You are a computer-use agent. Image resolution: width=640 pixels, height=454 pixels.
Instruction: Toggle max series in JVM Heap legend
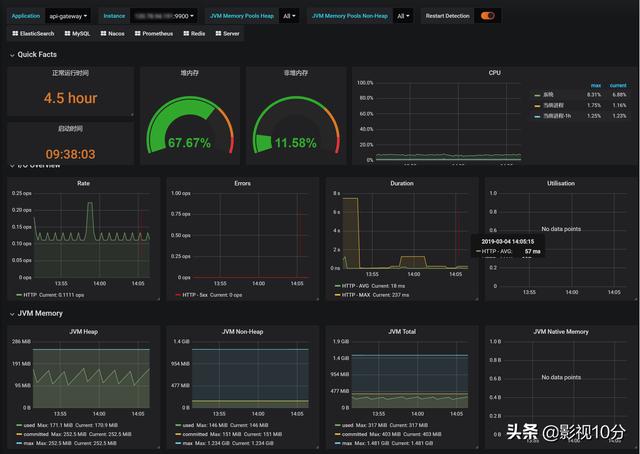pyautogui.click(x=29, y=443)
